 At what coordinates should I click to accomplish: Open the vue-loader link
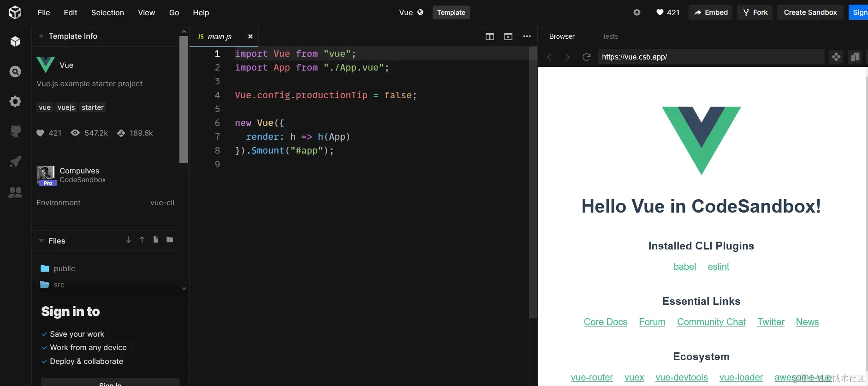tap(741, 377)
